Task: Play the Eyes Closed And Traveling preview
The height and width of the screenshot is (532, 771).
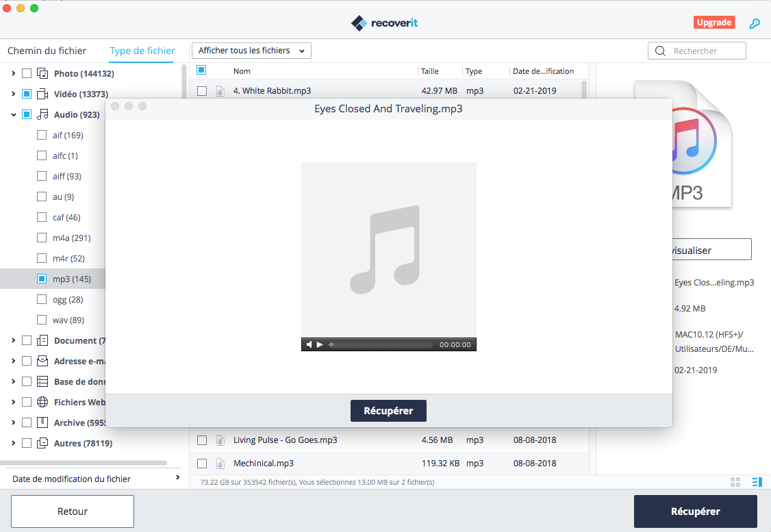Action: tap(320, 344)
